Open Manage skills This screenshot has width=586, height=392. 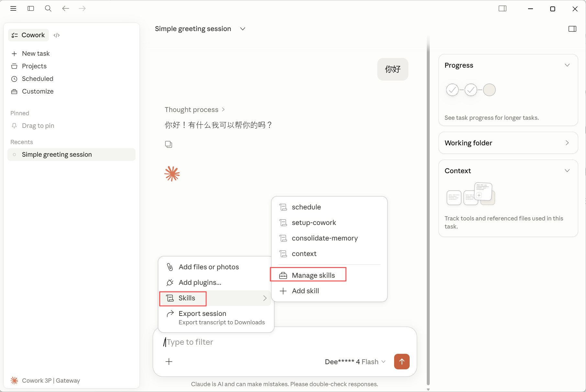pos(329,275)
